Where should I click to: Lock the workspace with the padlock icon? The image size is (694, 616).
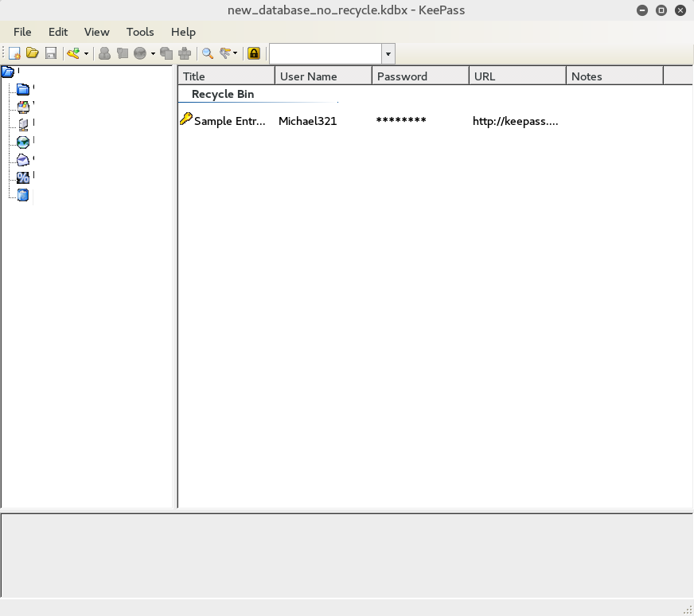click(254, 53)
